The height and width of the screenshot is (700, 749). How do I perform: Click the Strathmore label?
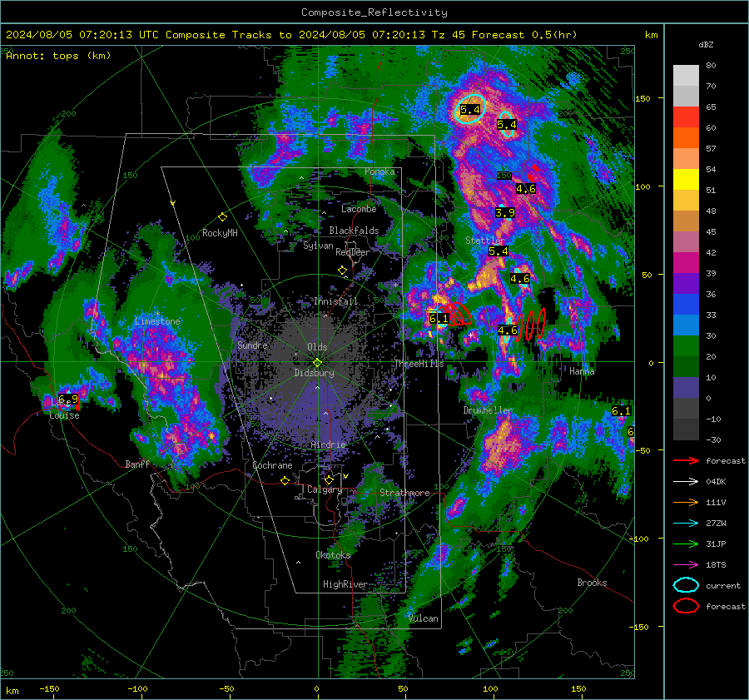pos(404,493)
